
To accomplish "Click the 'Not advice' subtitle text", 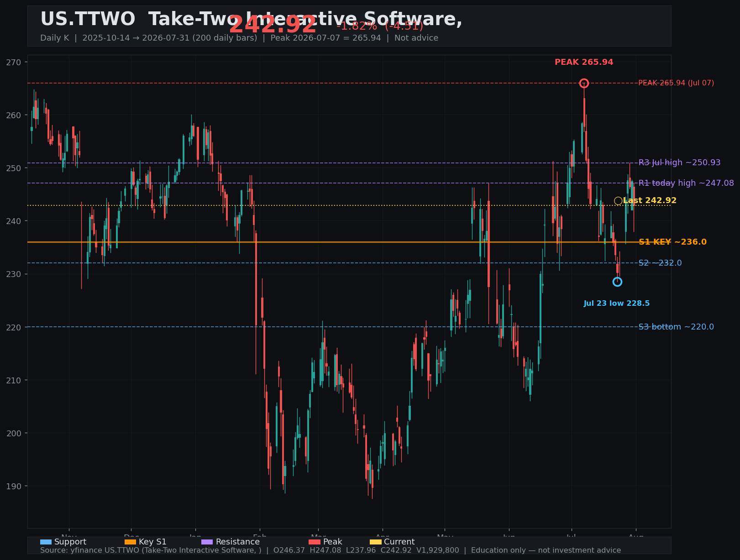I will point(416,38).
